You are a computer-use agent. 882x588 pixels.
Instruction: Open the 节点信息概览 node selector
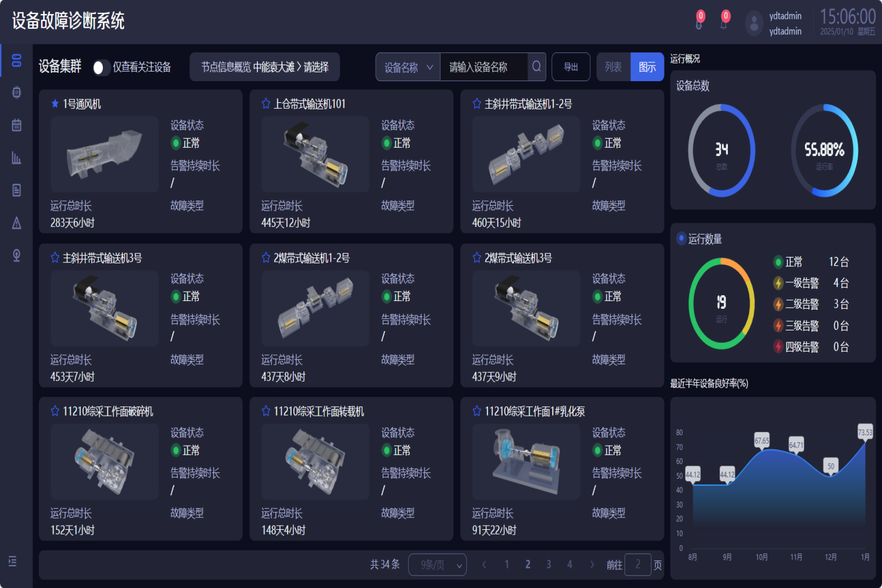[x=265, y=67]
